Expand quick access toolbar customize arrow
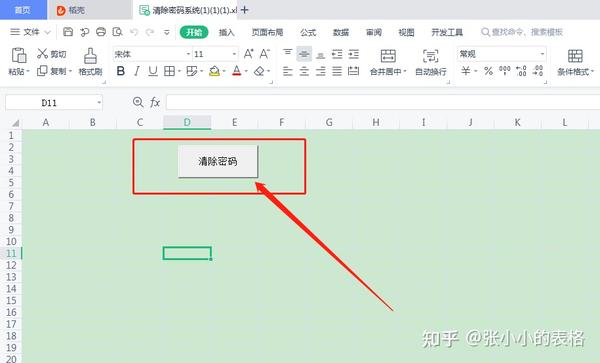Viewport: 600px width, 363px height. click(x=166, y=32)
